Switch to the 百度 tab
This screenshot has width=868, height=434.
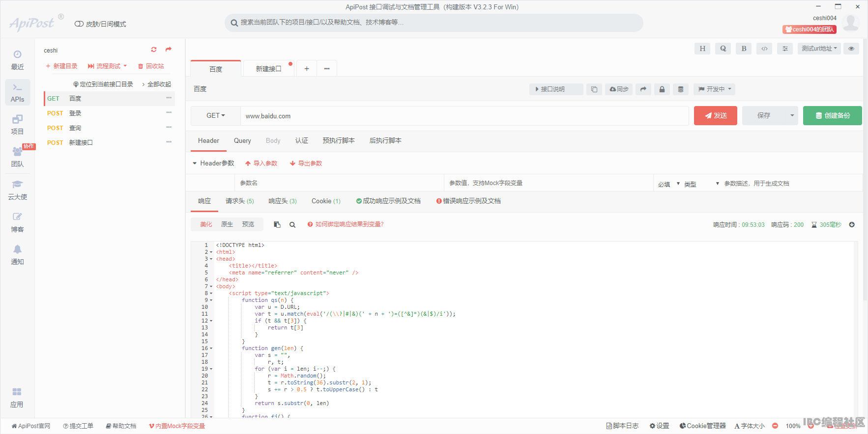(216, 69)
